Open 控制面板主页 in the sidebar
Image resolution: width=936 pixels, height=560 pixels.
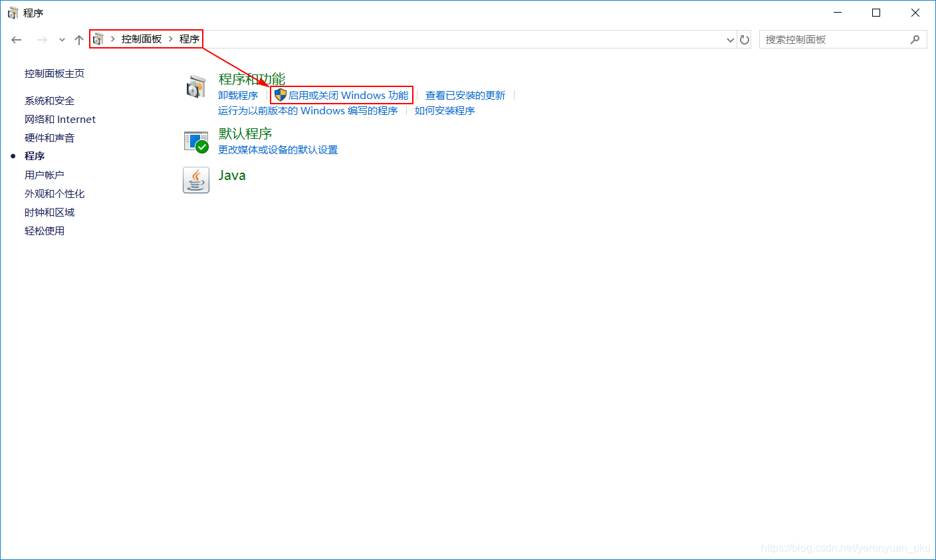tap(55, 74)
